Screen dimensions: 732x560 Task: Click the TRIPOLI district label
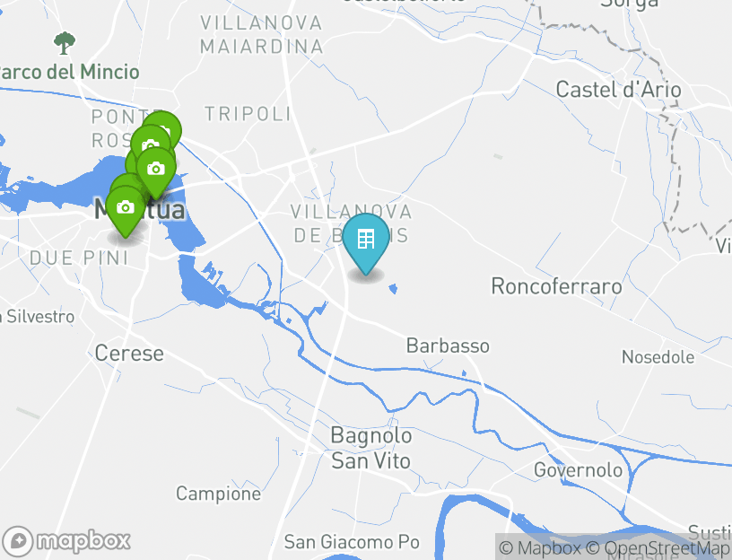pos(248,114)
